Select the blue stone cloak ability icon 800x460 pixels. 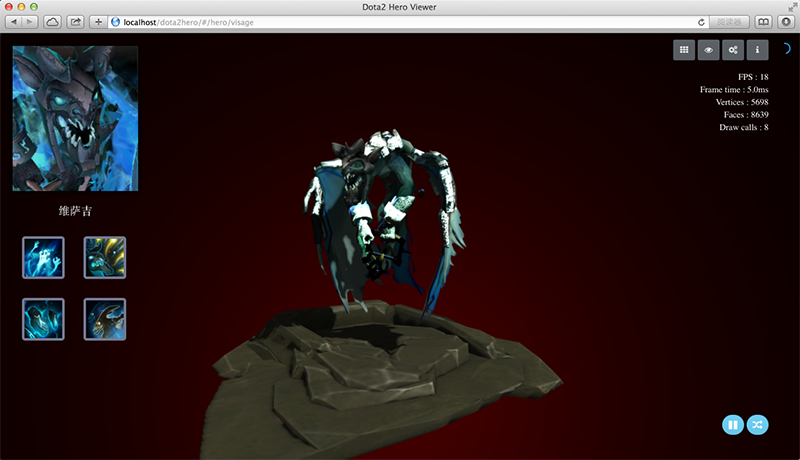[43, 319]
